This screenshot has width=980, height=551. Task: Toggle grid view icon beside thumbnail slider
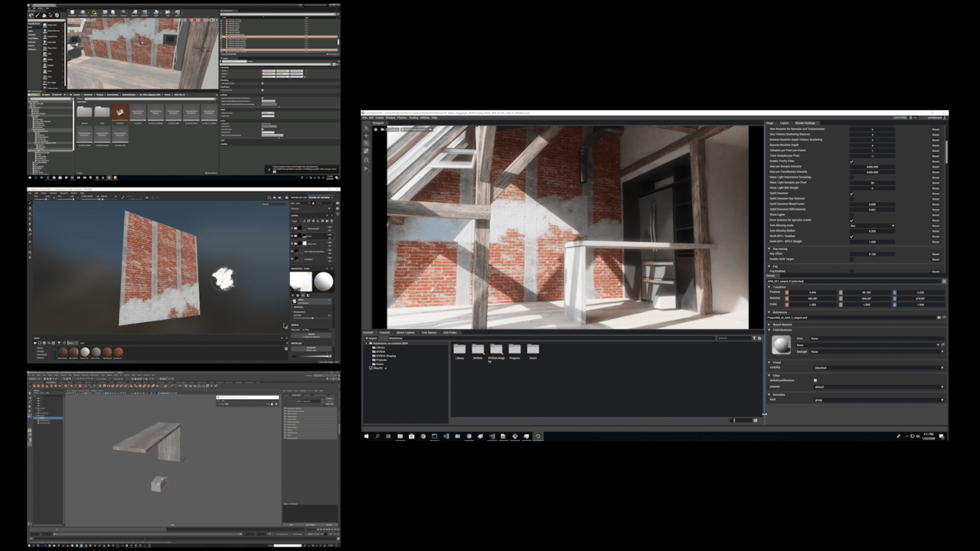(756, 420)
